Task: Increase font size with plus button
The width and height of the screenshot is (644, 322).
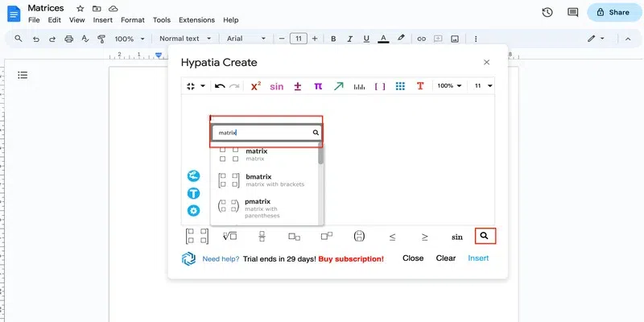Action: tap(315, 39)
